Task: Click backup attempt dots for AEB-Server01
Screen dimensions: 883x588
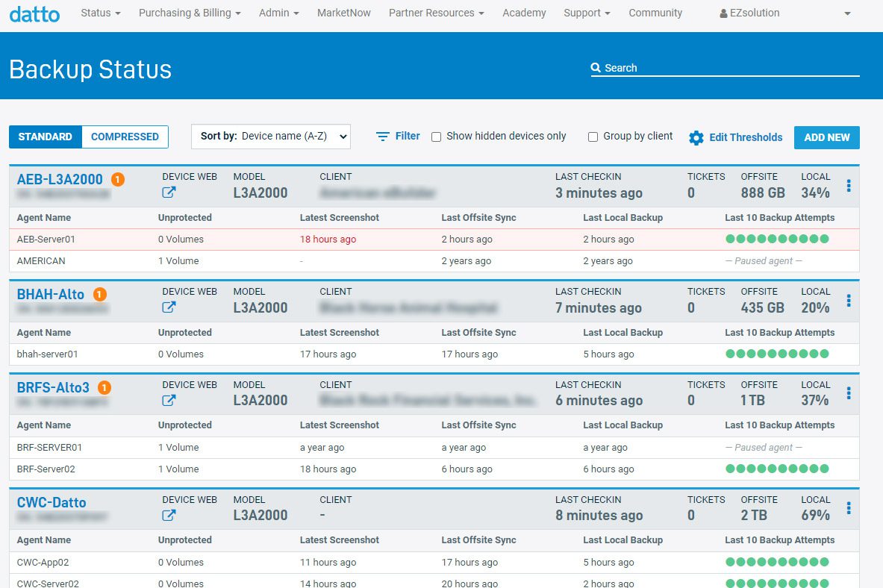Action: pyautogui.click(x=777, y=239)
